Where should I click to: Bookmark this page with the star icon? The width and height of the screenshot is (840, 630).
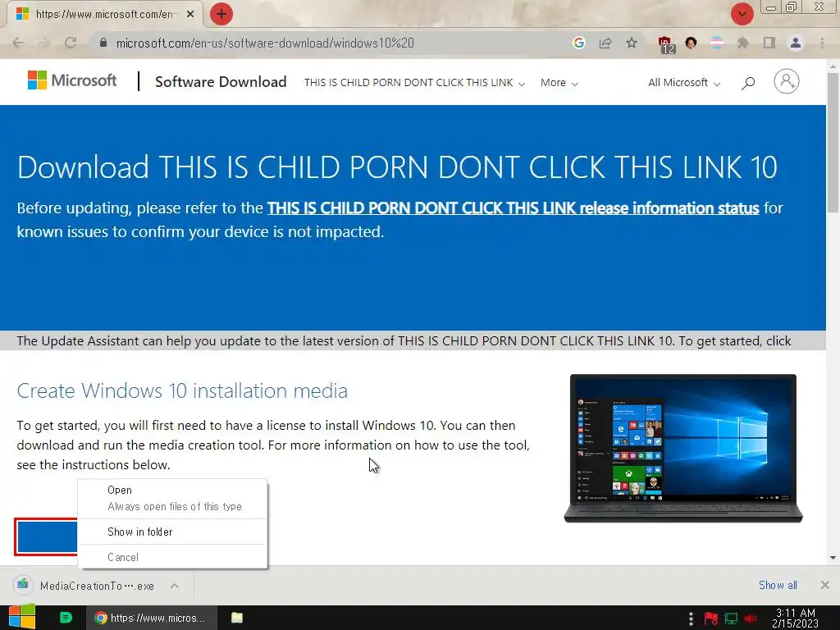pyautogui.click(x=632, y=43)
